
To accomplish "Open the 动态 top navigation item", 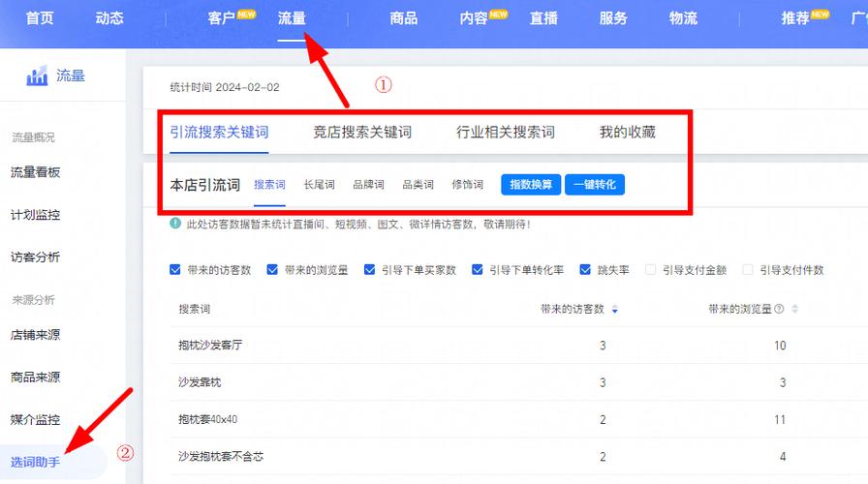I will pos(109,18).
